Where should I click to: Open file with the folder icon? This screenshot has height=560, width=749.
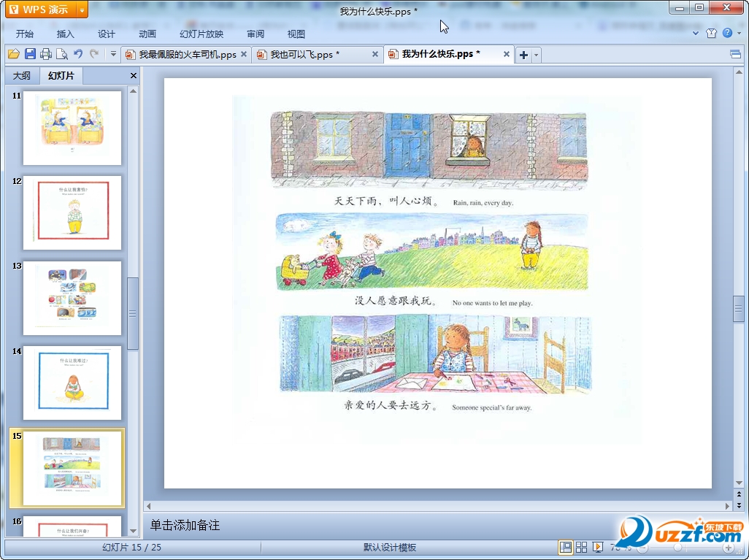pyautogui.click(x=14, y=55)
